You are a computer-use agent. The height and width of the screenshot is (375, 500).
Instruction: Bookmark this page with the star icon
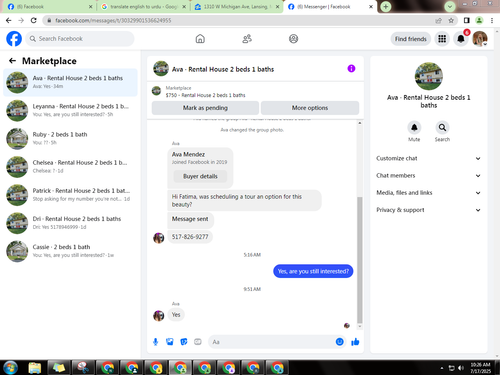pos(451,20)
